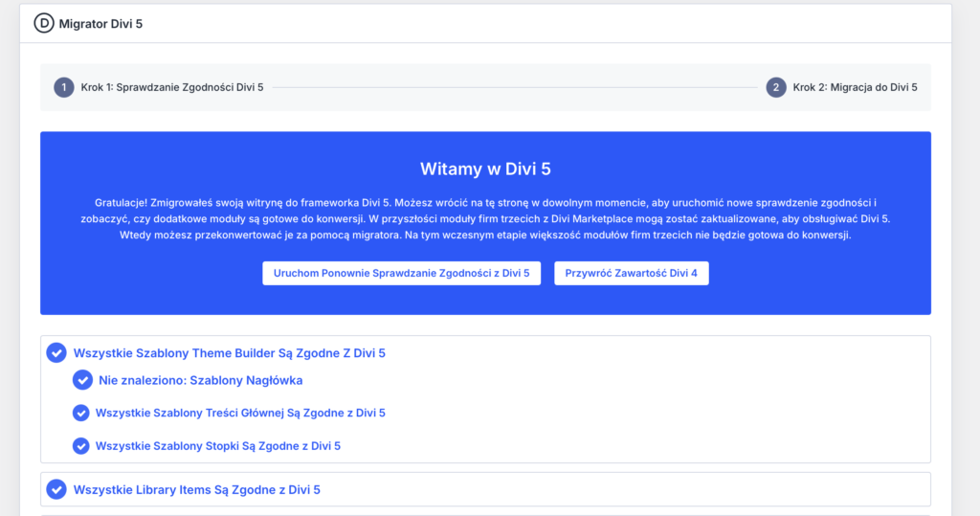
Task: Expand Wszystkie Szablony Theme Builder section title
Action: tap(230, 353)
